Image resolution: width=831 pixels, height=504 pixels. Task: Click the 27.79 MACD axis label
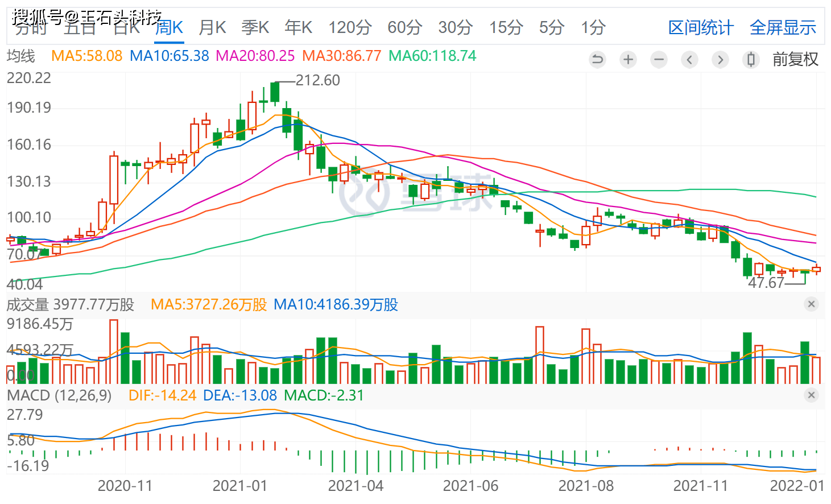pyautogui.click(x=25, y=415)
